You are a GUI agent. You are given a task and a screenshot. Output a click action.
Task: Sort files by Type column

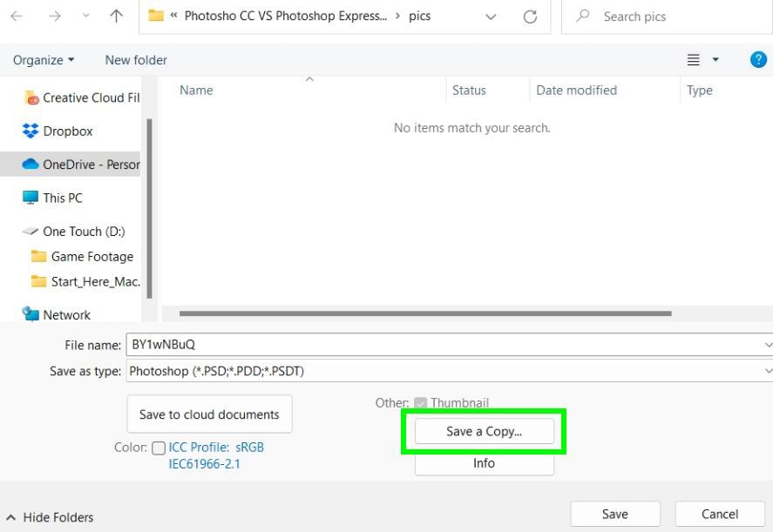click(x=700, y=91)
